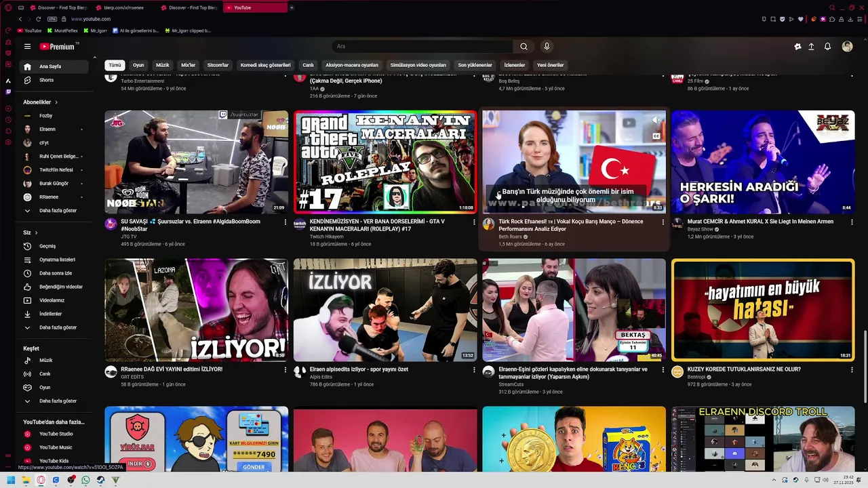This screenshot has height=488, width=868.
Task: Open Steam from the taskbar
Action: (x=100, y=480)
